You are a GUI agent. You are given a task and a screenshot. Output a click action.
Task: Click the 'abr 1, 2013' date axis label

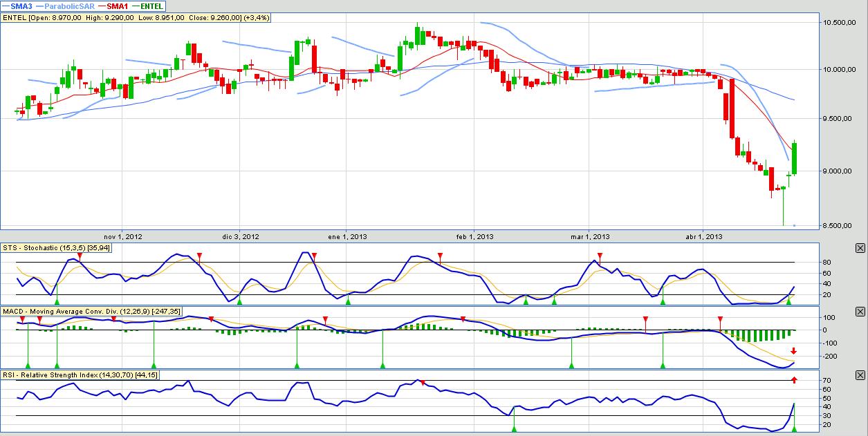703,237
